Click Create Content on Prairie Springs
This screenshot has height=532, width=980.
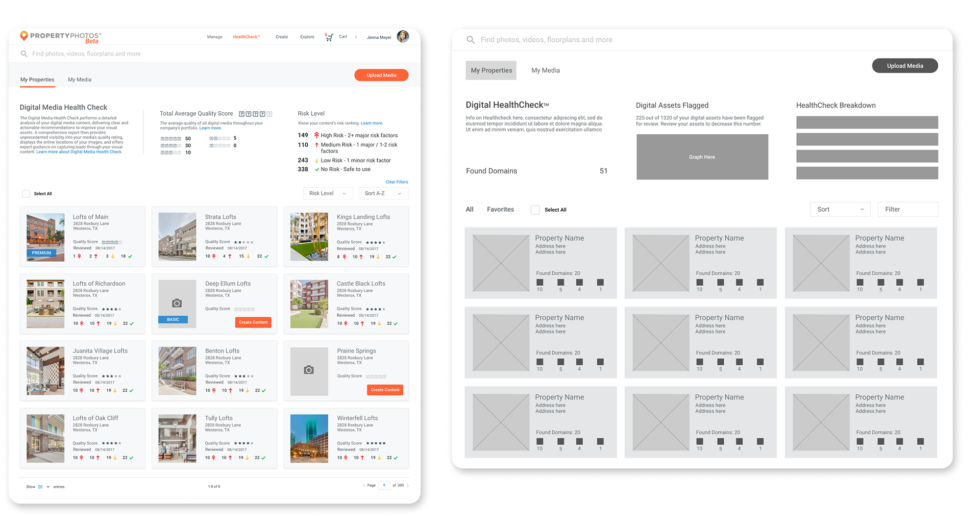click(385, 390)
